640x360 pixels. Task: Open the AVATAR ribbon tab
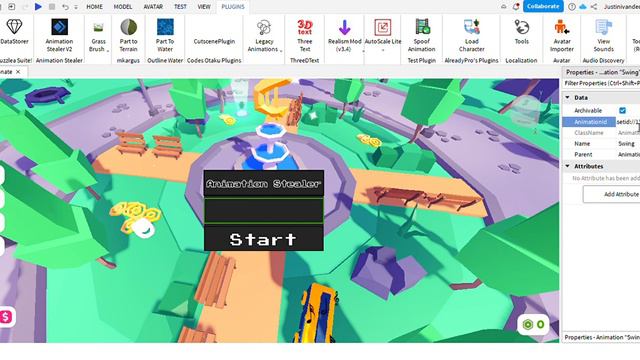tap(153, 7)
